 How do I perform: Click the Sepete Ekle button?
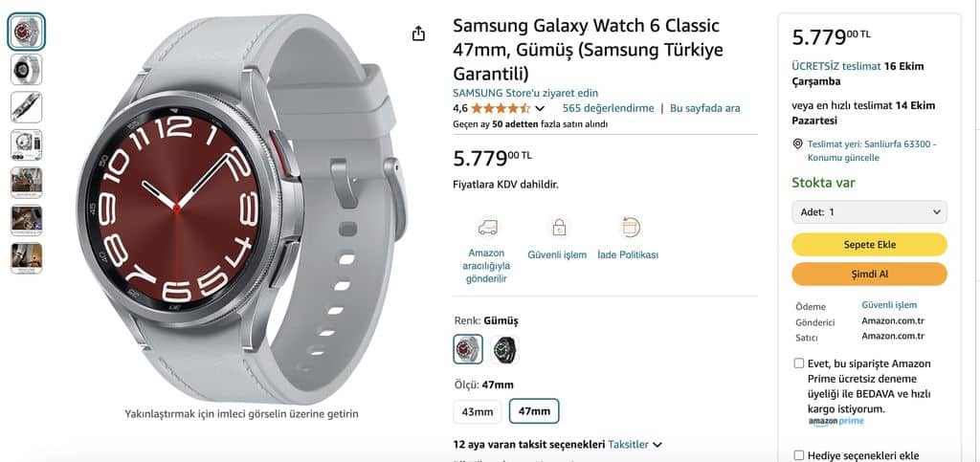pos(869,245)
